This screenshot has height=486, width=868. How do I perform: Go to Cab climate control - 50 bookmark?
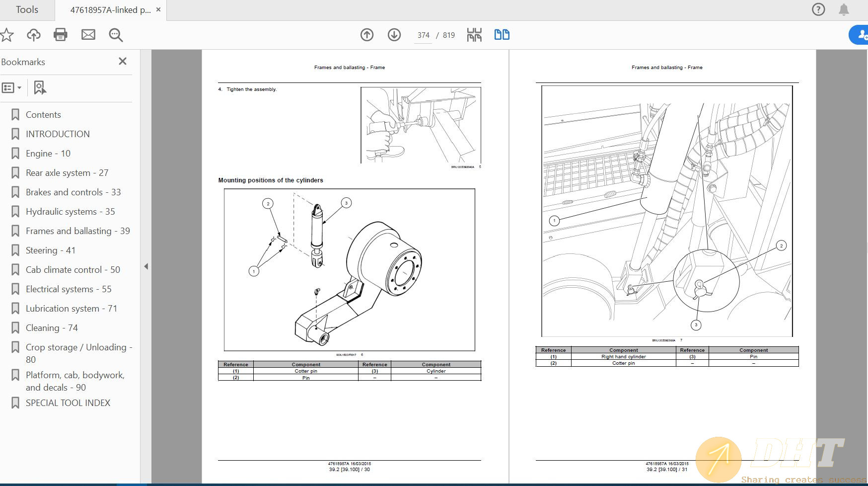[73, 270]
